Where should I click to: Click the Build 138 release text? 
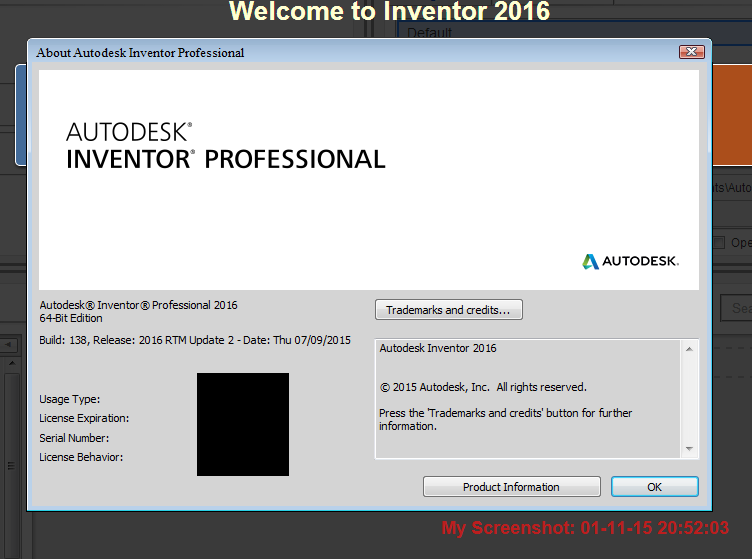pos(195,340)
